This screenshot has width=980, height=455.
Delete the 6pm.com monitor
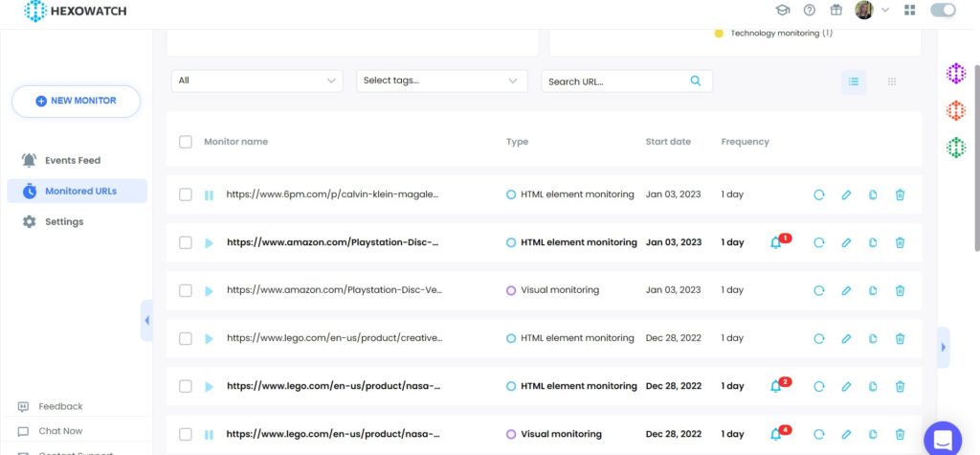pyautogui.click(x=900, y=194)
